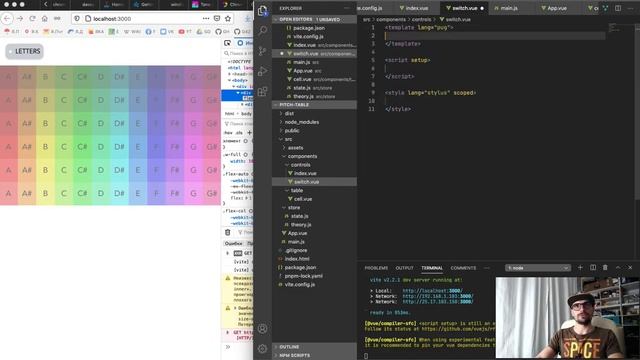
Task: Open the .gitignore file in the tree
Action: (314, 250)
